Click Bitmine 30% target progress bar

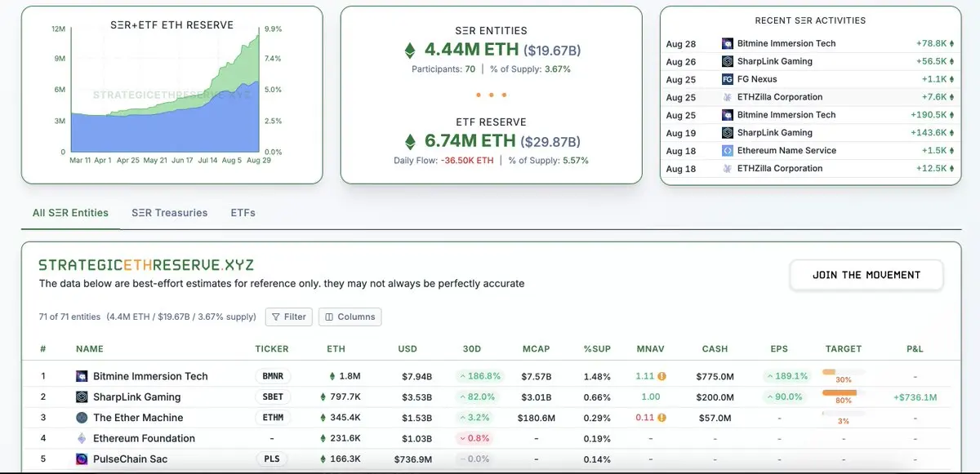[844, 372]
